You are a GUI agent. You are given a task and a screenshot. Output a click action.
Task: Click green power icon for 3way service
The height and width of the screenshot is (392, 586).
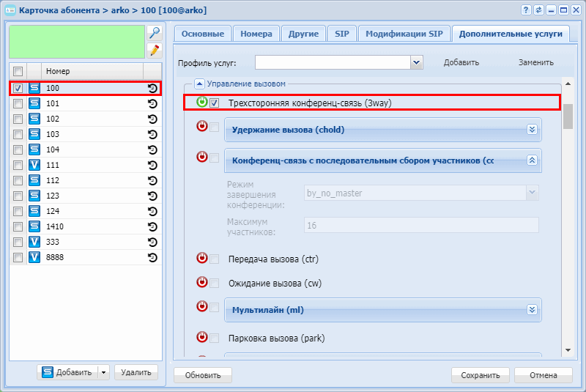pos(202,102)
